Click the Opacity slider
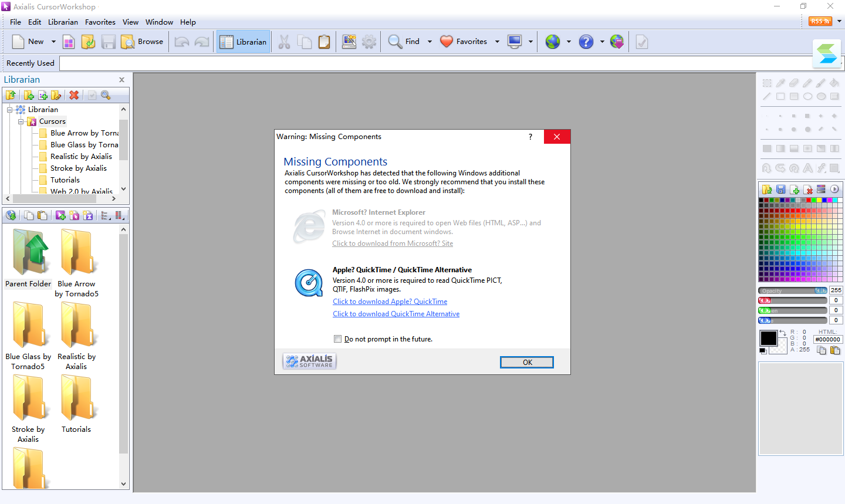Viewport: 845px width, 504px height. pos(793,290)
